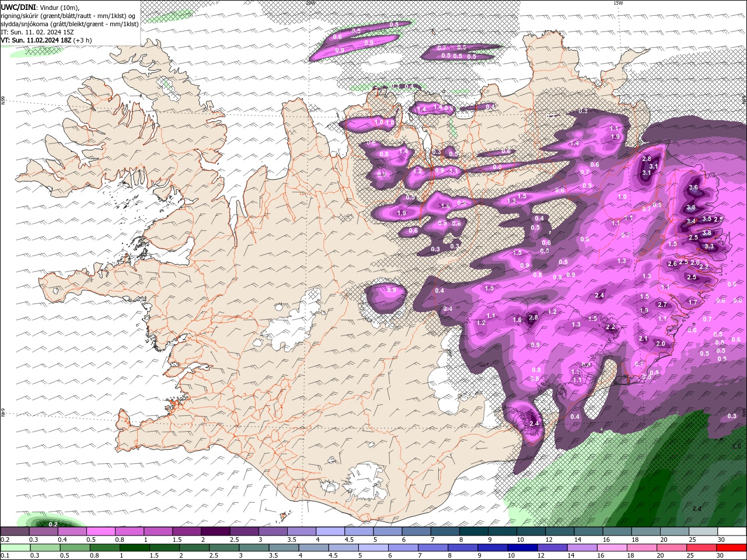The width and height of the screenshot is (747, 560).
Task: Click the 0.2 rain value at bottom-left green patch
Action: (x=53, y=524)
